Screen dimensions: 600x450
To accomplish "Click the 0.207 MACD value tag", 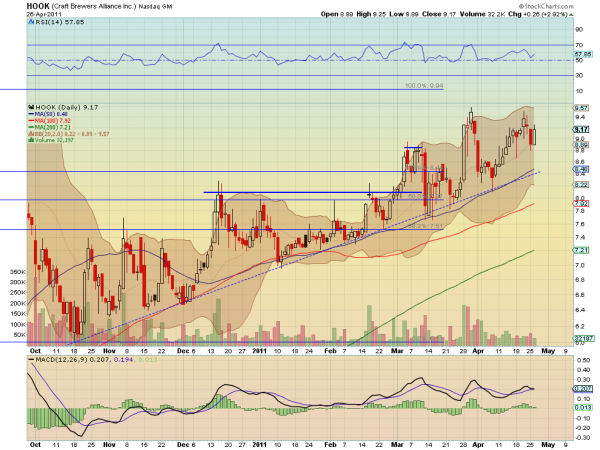I will [x=582, y=389].
